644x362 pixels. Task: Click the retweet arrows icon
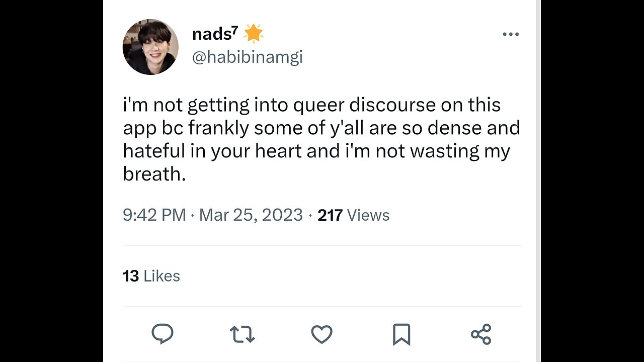tap(242, 334)
